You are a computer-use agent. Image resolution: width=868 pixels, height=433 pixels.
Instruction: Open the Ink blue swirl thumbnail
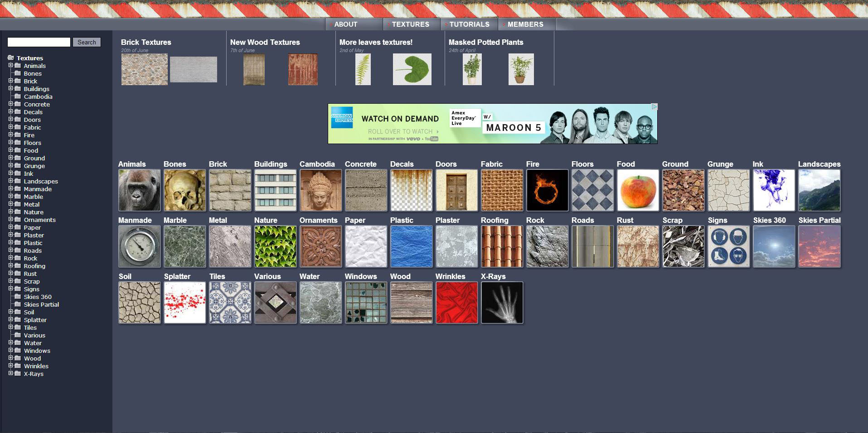point(774,190)
